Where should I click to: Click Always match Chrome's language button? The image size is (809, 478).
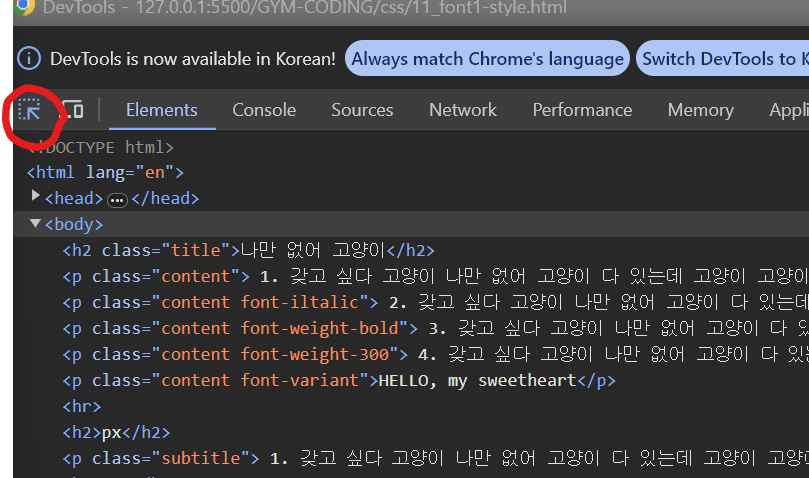point(487,58)
